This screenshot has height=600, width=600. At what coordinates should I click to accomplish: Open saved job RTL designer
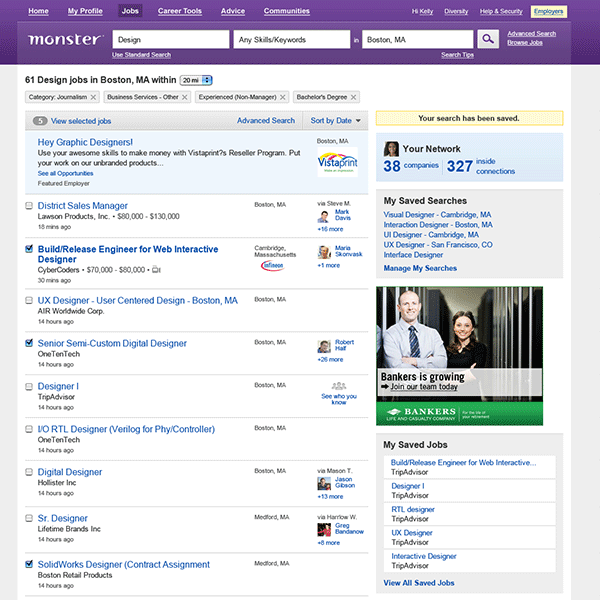pyautogui.click(x=413, y=509)
